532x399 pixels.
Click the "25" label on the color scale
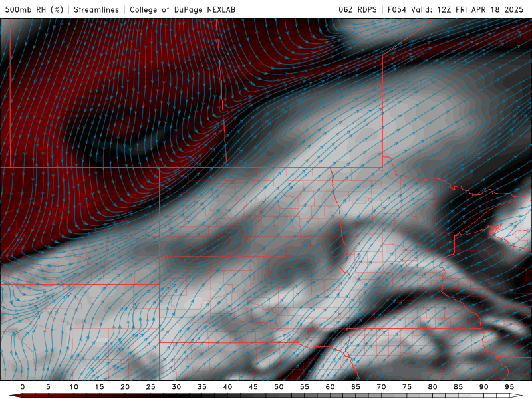coord(151,387)
